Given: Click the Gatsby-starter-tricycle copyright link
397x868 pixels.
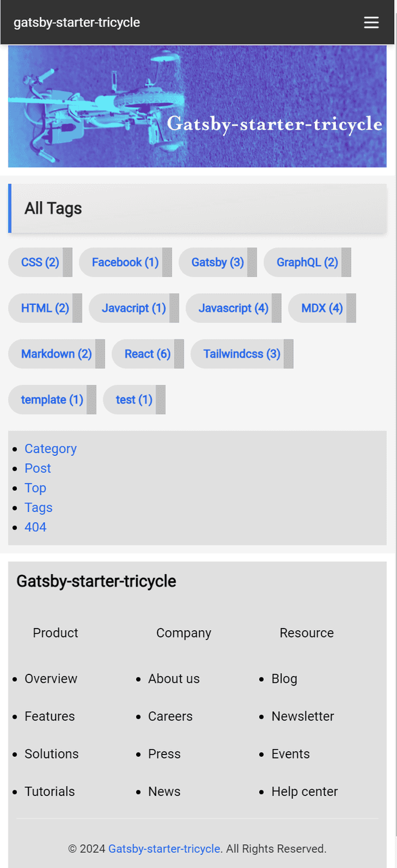Looking at the screenshot, I should pos(164,849).
